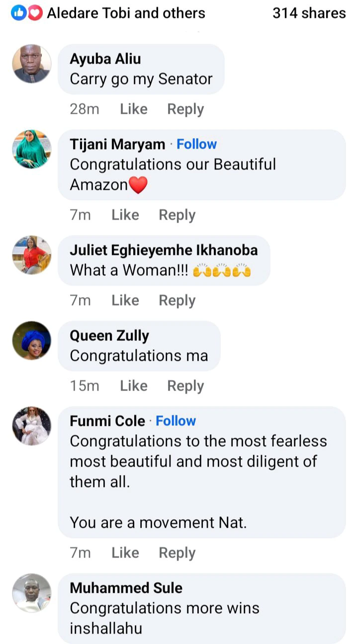Click the blue Like reaction icon
Screen dimensions: 358x644
click(19, 13)
